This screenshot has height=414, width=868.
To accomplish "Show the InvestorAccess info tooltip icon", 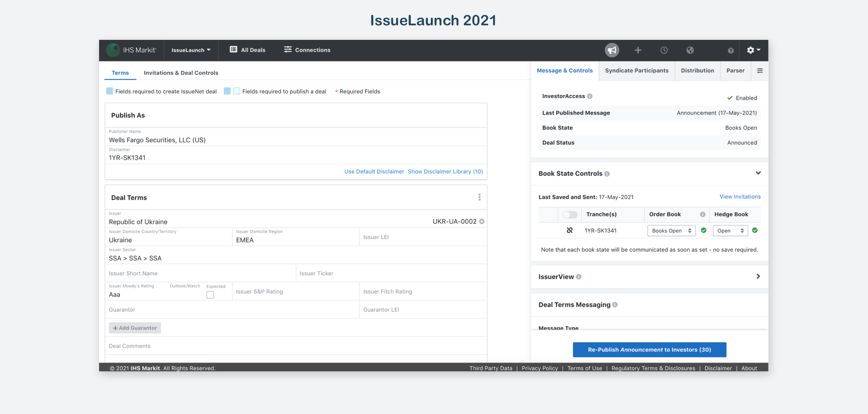I will click(590, 96).
